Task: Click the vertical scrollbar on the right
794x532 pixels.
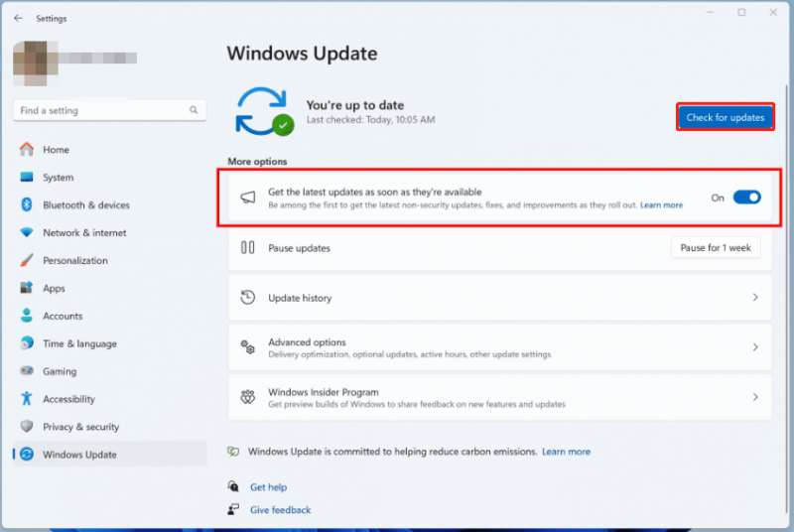Action: pos(787,299)
